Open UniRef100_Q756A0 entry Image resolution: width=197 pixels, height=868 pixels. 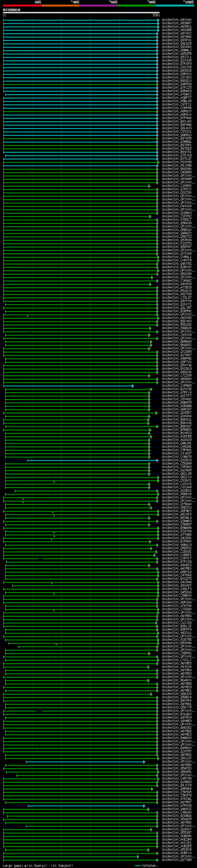click(176, 504)
